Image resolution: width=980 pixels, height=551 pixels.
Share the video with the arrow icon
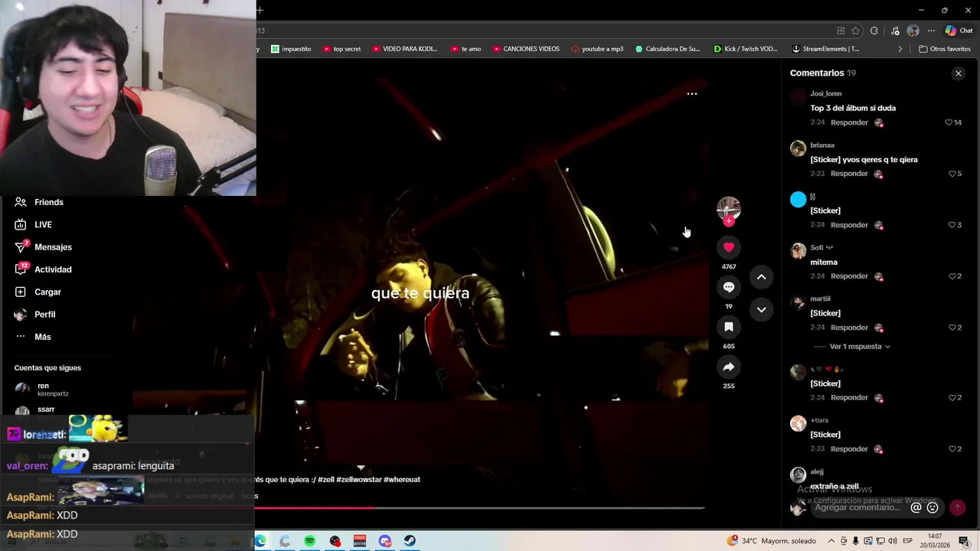point(729,367)
